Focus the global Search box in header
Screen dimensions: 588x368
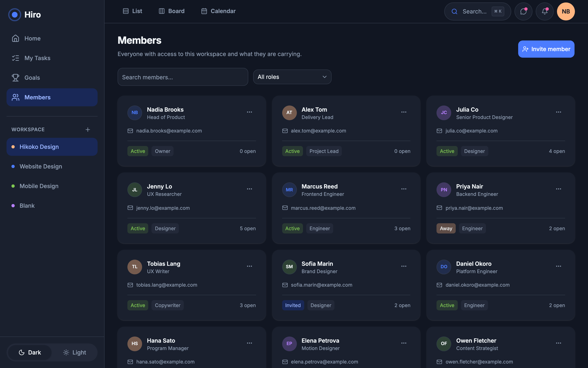coord(478,11)
